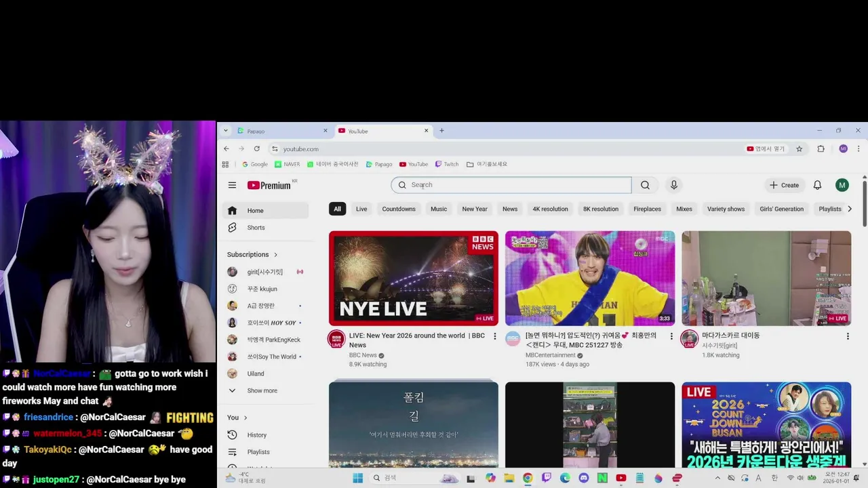Open options for BBC News live video
Viewport: 868px width, 488px height.
pos(494,336)
